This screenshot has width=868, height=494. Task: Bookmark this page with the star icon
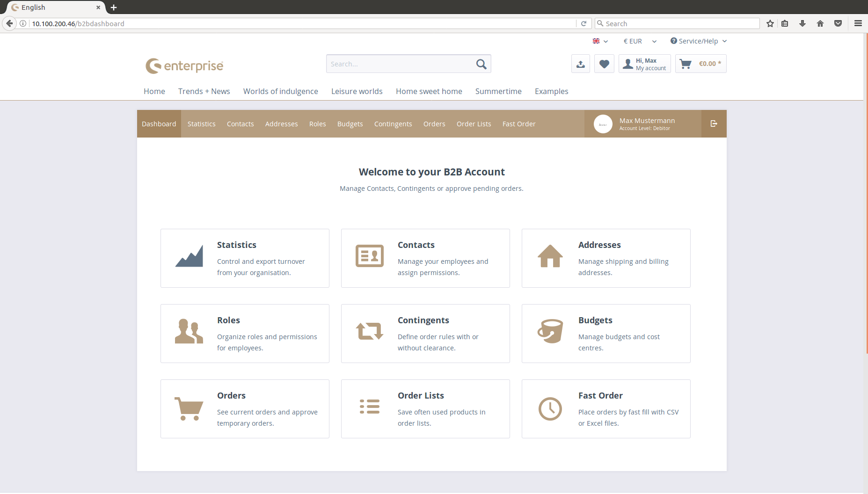[770, 24]
